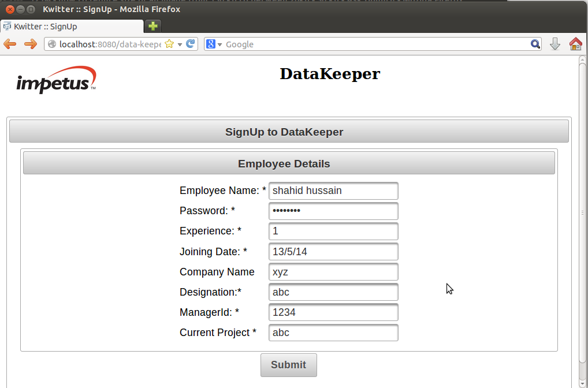The height and width of the screenshot is (388, 588).
Task: Select the Kwitter :: SignUp tab
Action: click(71, 27)
